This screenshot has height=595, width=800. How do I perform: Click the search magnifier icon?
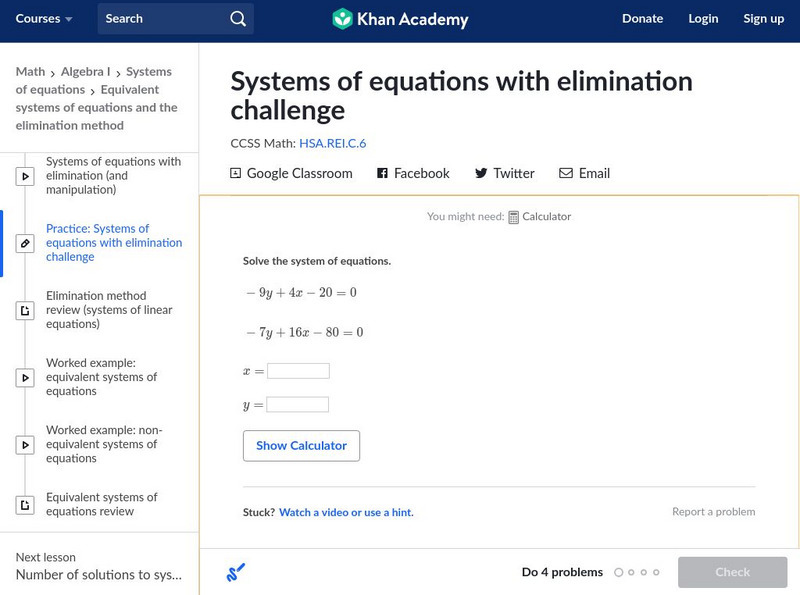tap(237, 19)
